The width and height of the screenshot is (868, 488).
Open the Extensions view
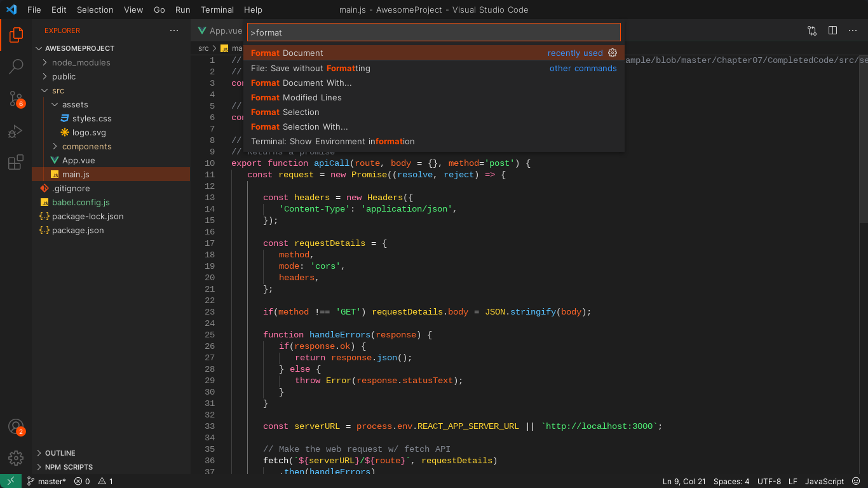pos(16,163)
